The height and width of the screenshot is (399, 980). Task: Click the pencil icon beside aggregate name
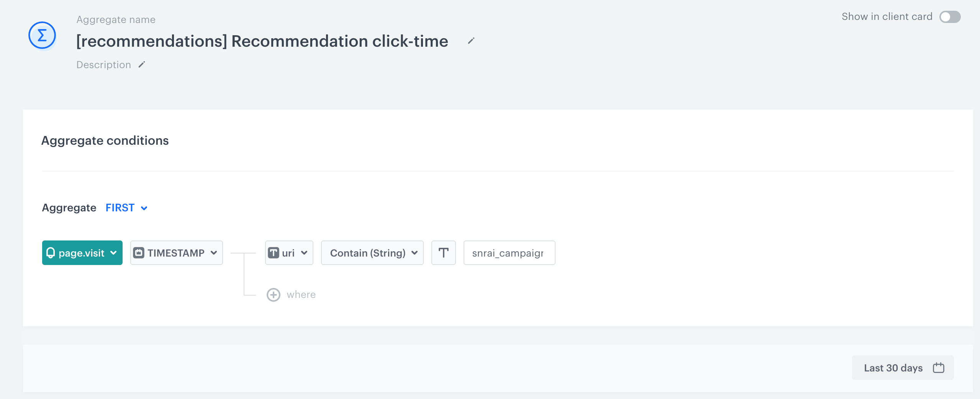point(471,41)
